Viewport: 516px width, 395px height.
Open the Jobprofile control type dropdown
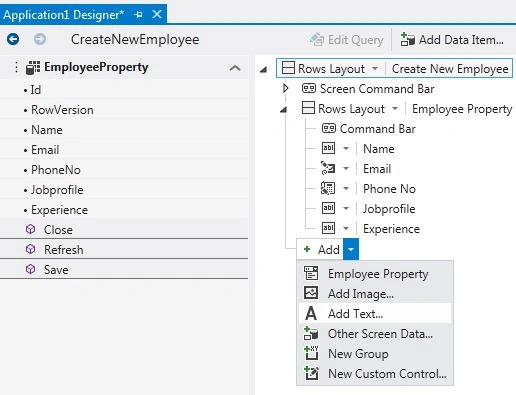tap(346, 209)
